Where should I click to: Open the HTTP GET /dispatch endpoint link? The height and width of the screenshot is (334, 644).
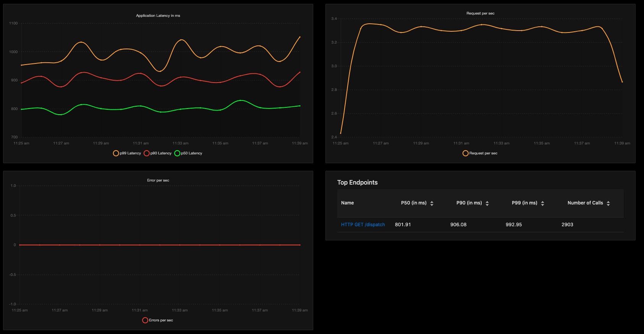(x=363, y=225)
